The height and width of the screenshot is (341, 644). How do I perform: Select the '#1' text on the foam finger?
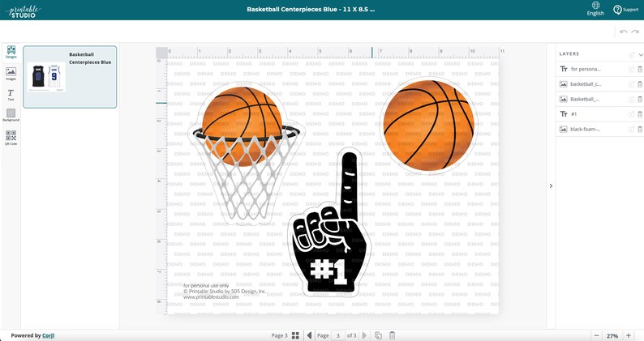tap(329, 271)
